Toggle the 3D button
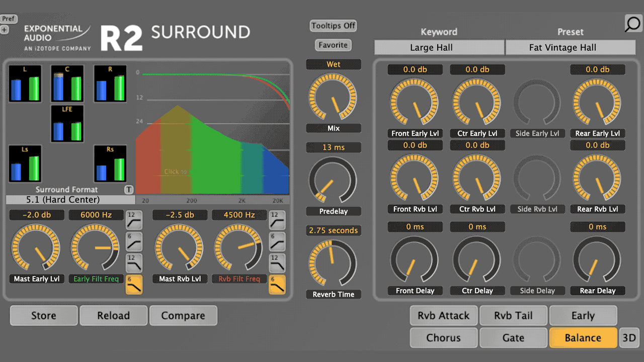The width and height of the screenshot is (644, 362). (x=629, y=338)
